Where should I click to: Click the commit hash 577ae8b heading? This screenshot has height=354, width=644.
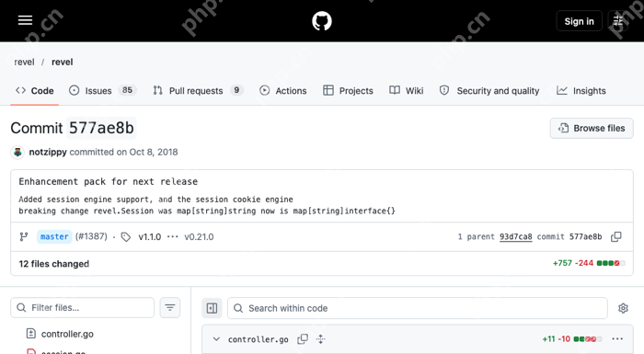pyautogui.click(x=101, y=128)
